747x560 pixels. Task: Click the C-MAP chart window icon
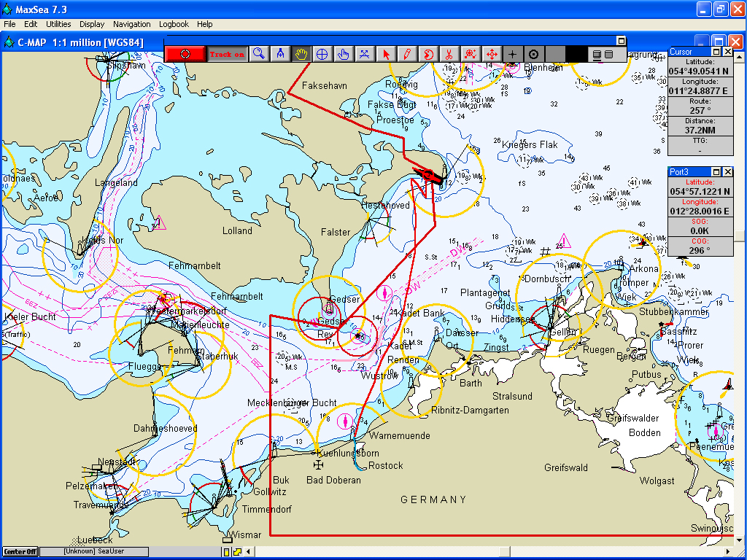[x=9, y=42]
